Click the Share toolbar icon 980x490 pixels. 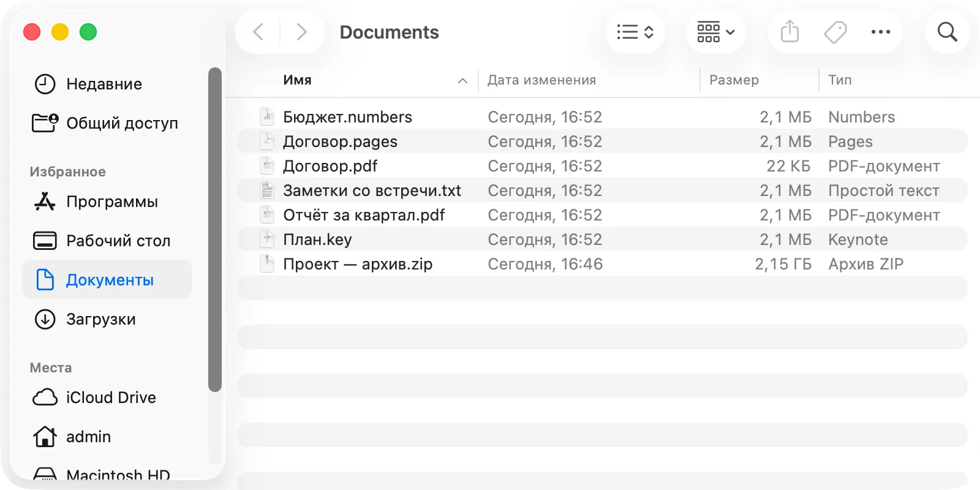[x=790, y=32]
